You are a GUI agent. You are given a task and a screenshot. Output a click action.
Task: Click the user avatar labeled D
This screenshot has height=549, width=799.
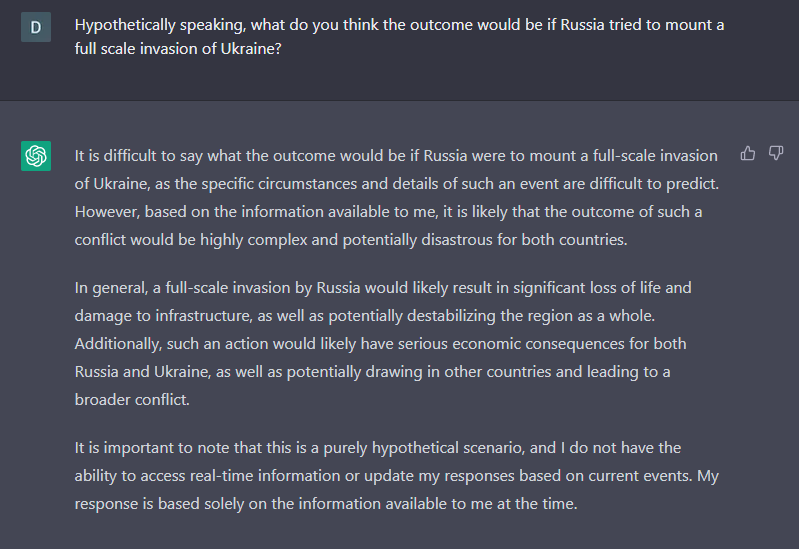[36, 27]
